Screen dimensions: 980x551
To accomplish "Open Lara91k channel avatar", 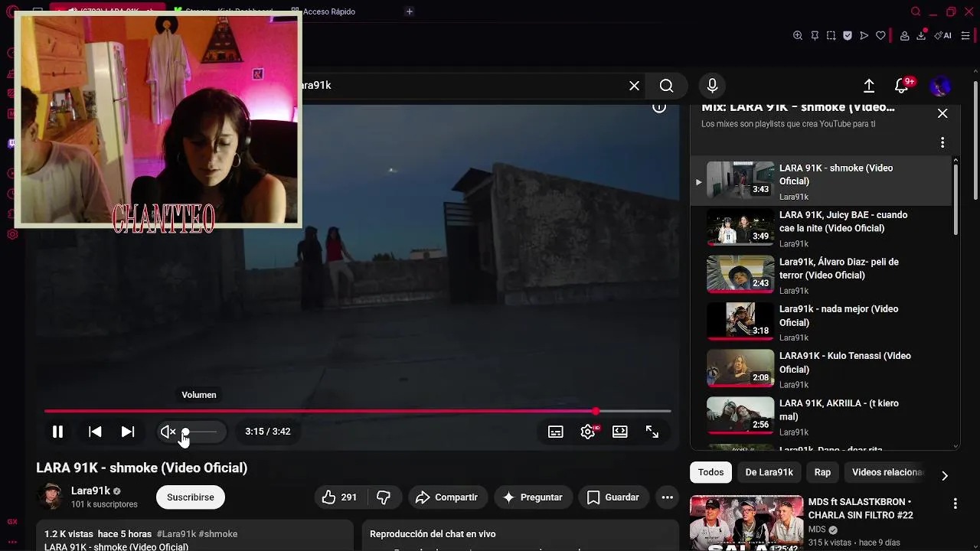I will tap(51, 497).
